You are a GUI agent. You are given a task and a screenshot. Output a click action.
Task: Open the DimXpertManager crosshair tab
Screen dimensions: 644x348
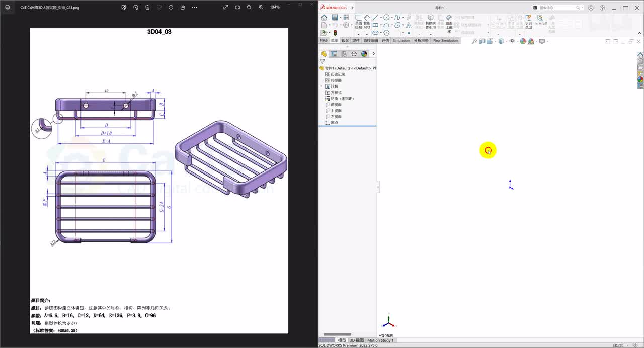point(354,54)
